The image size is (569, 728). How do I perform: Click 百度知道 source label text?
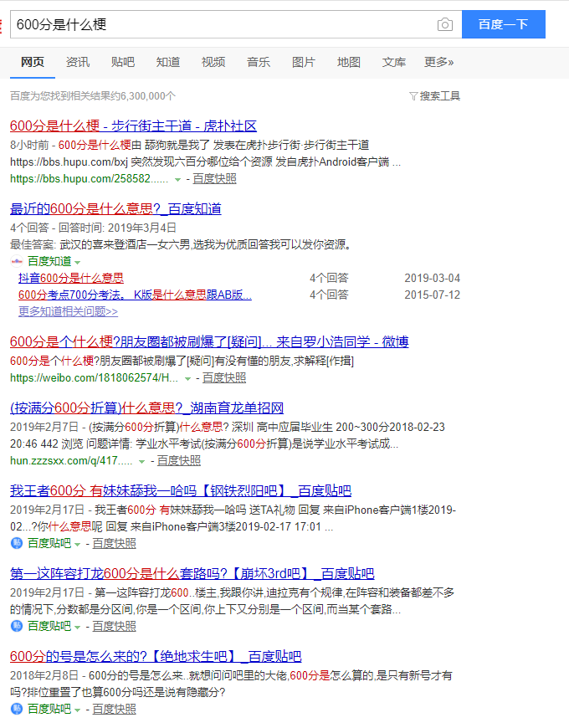[49, 261]
